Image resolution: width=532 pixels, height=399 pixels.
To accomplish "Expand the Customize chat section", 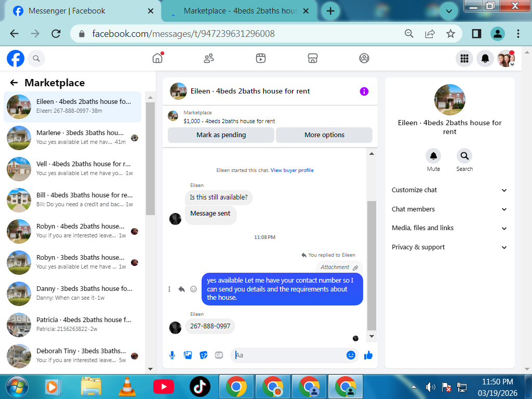I will click(x=449, y=190).
